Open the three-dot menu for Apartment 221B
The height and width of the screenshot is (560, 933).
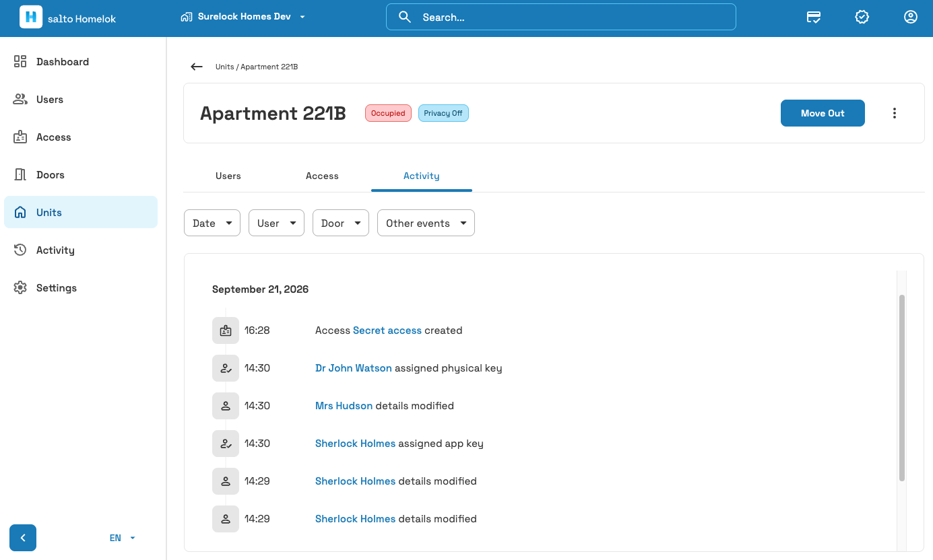[x=895, y=113]
